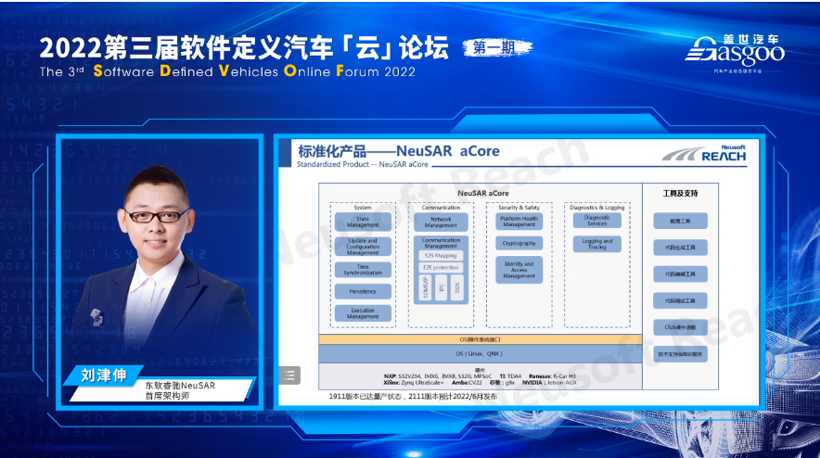Image resolution: width=820 pixels, height=458 pixels.
Task: Click the Network Management block
Action: [440, 222]
